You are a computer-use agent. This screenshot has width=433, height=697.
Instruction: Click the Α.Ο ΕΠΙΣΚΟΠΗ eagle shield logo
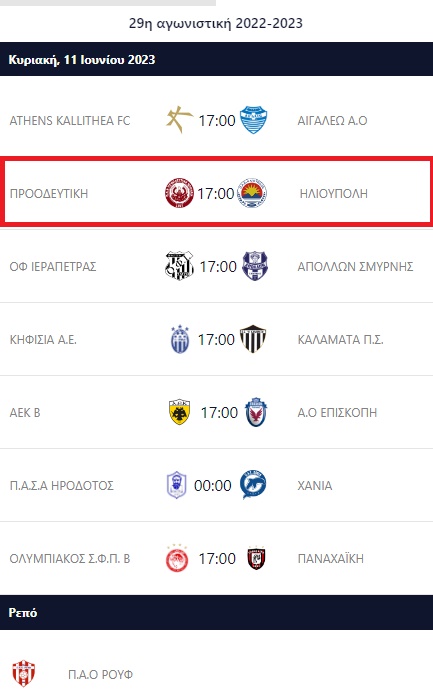click(256, 412)
